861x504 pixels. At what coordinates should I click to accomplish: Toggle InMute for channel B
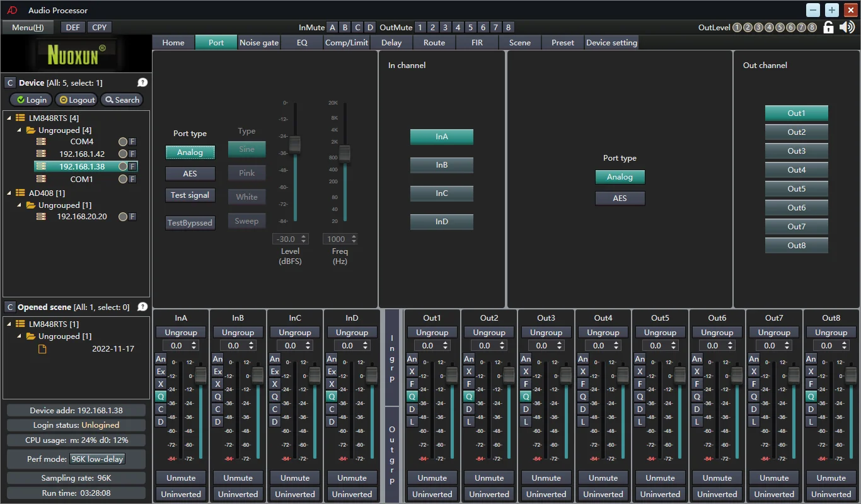[345, 28]
